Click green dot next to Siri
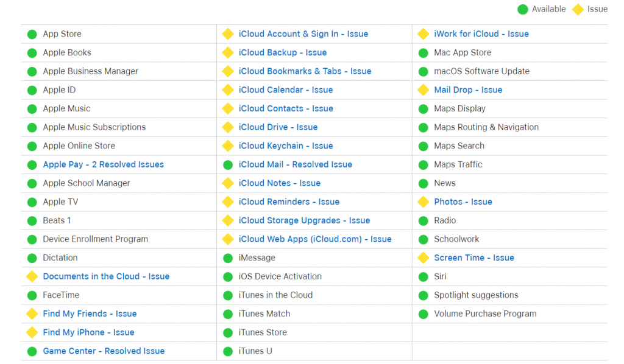The height and width of the screenshot is (364, 624). pyautogui.click(x=424, y=277)
